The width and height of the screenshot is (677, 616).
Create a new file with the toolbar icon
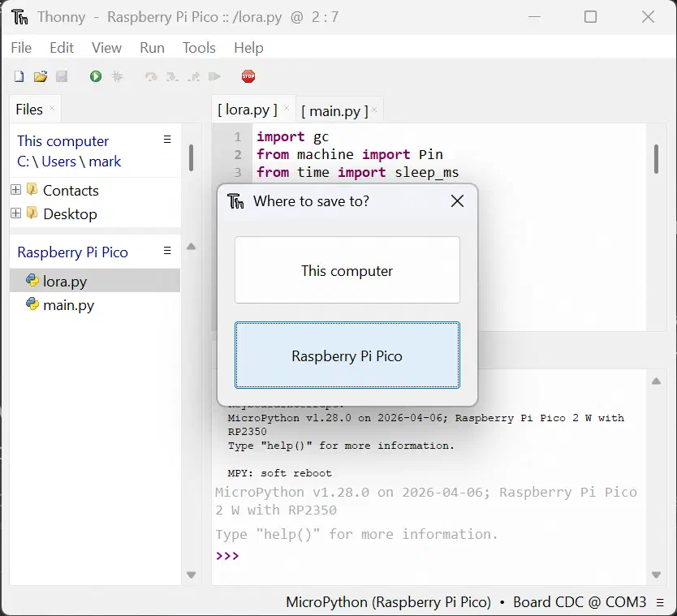coord(19,77)
